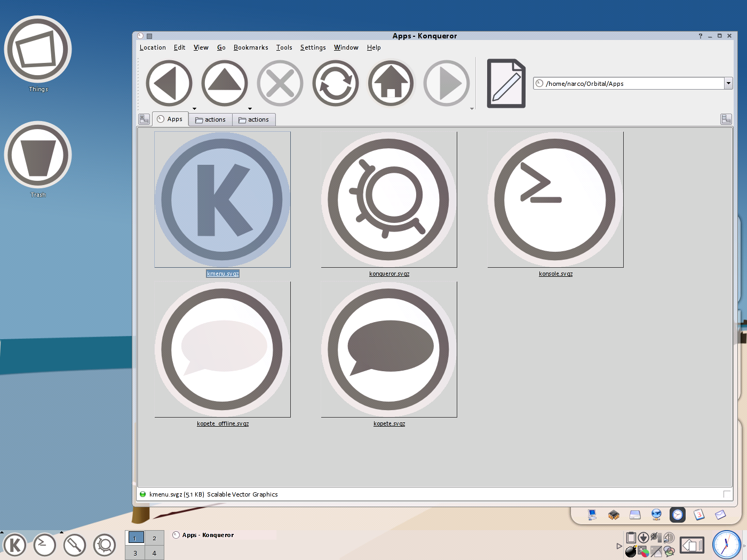The height and width of the screenshot is (560, 747).
Task: Click the disk drive icon in popup tray
Action: click(635, 515)
